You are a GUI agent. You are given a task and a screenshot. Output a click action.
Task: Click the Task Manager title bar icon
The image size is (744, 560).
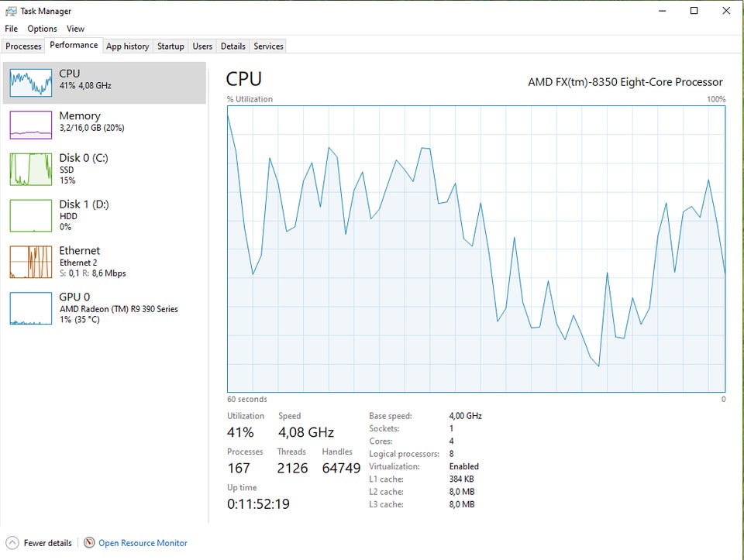[11, 11]
